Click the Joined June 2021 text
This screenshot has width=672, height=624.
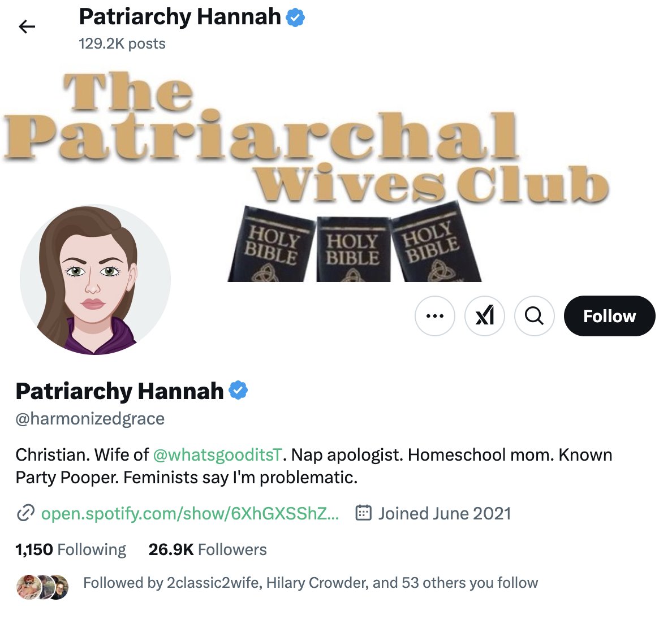click(445, 513)
